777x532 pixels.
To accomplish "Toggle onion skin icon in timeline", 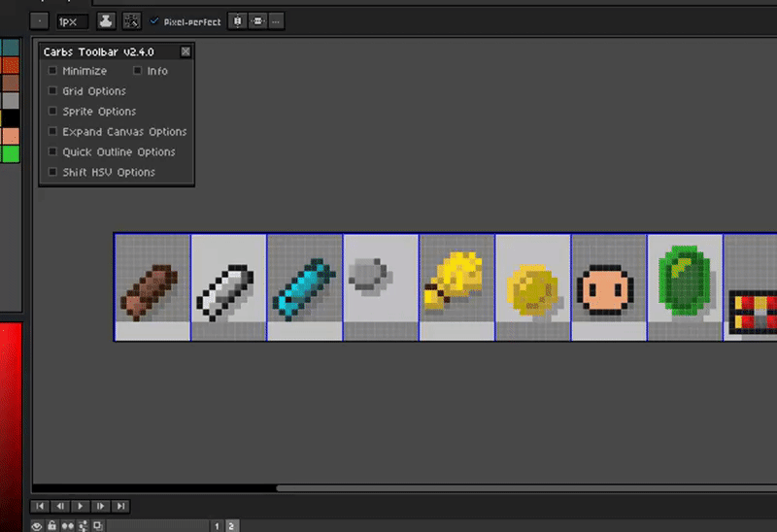I will point(98,526).
